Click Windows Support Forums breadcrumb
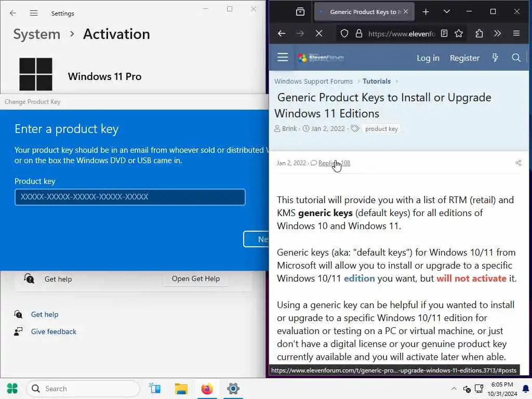Viewport: 532px width, 399px height. pyautogui.click(x=313, y=82)
